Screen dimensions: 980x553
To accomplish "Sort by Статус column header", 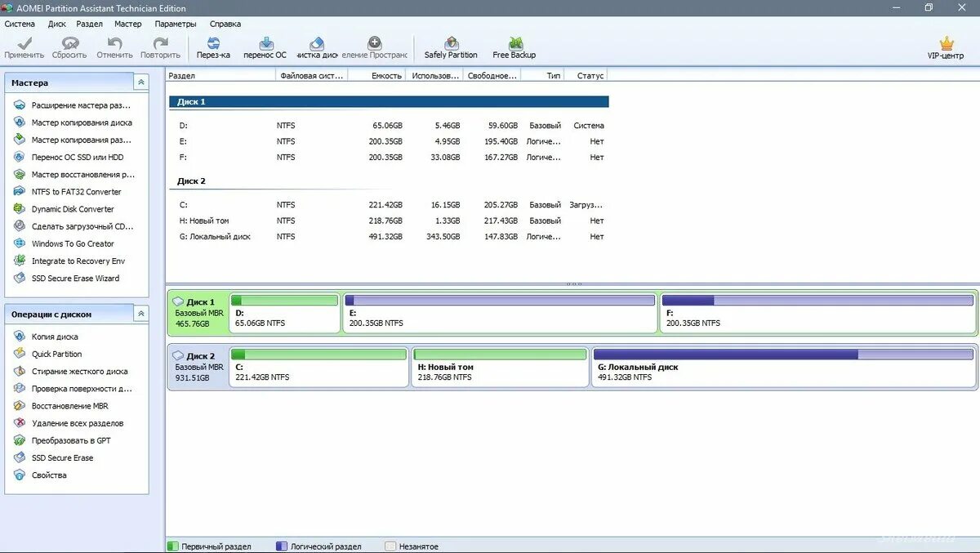I will 586,75.
